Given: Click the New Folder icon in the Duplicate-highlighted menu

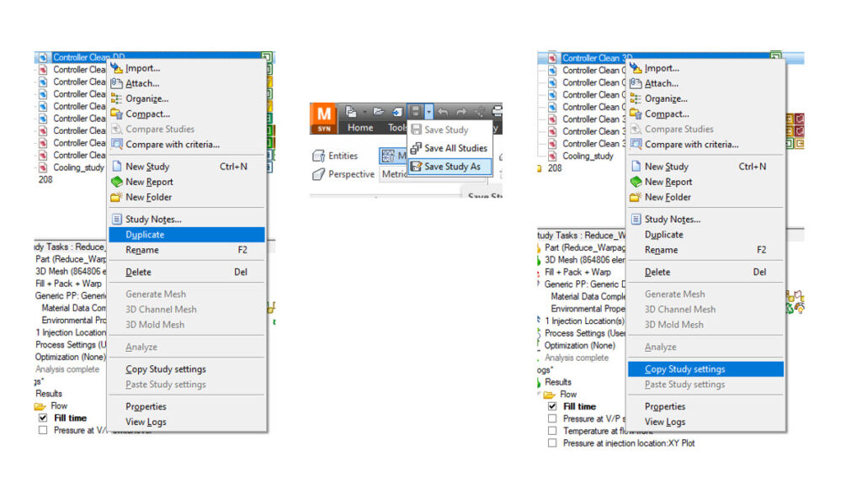Looking at the screenshot, I should 116,197.
